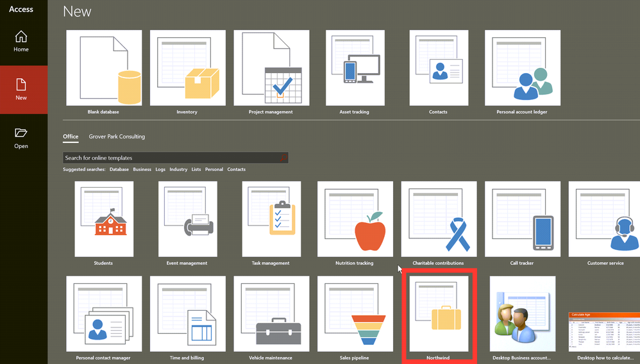The image size is (640, 364).
Task: Click the Contacts suggested search link
Action: point(237,169)
